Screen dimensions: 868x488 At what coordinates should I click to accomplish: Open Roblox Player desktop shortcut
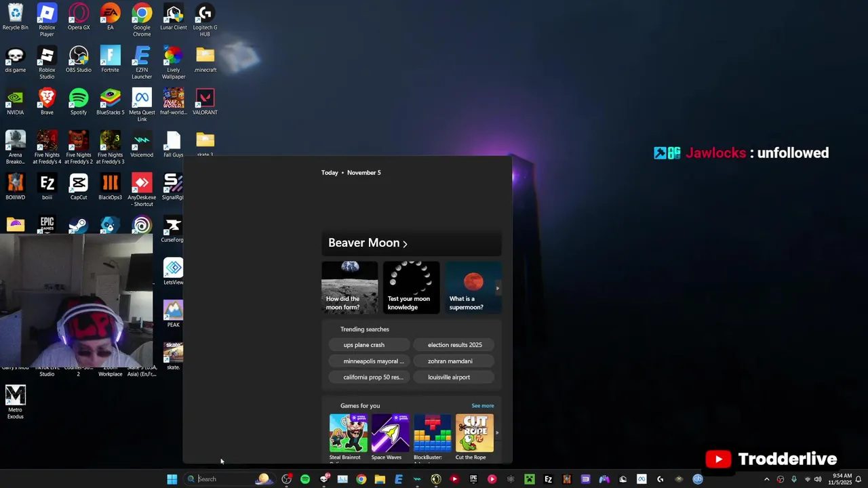47,20
